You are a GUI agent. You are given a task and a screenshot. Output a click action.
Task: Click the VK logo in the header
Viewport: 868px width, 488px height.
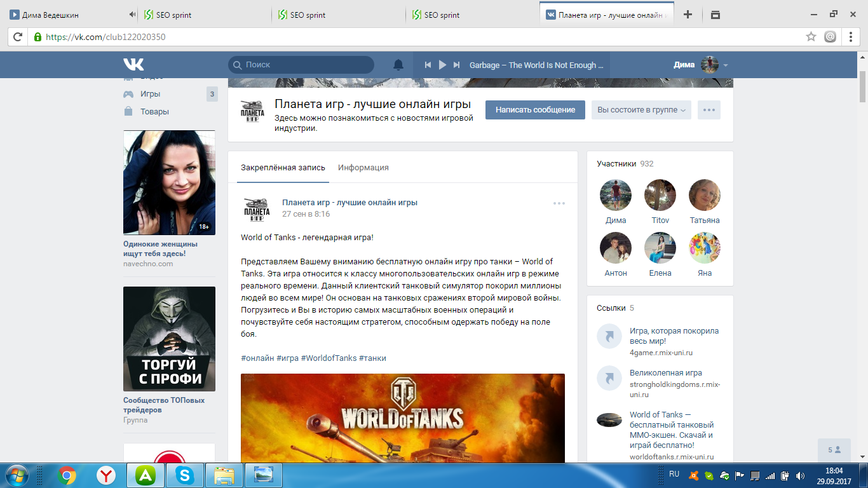pyautogui.click(x=133, y=64)
